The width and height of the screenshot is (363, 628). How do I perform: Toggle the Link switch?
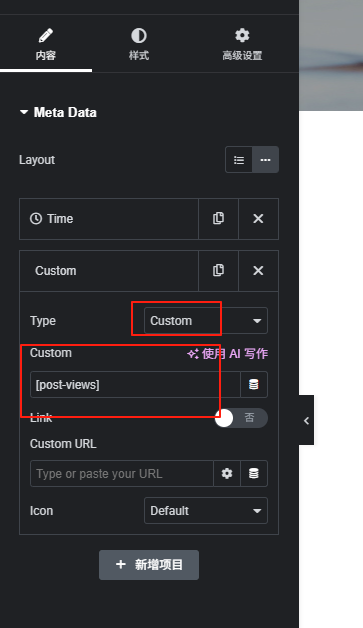(x=241, y=418)
